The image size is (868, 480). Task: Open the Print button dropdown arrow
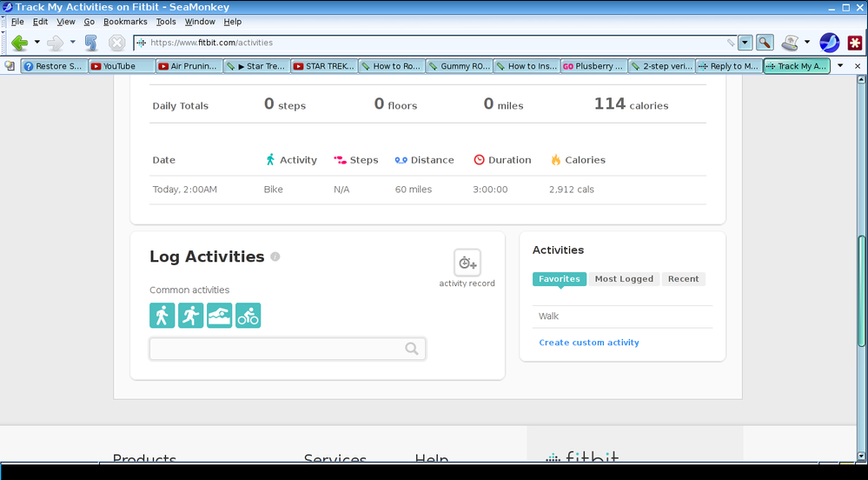click(x=807, y=42)
